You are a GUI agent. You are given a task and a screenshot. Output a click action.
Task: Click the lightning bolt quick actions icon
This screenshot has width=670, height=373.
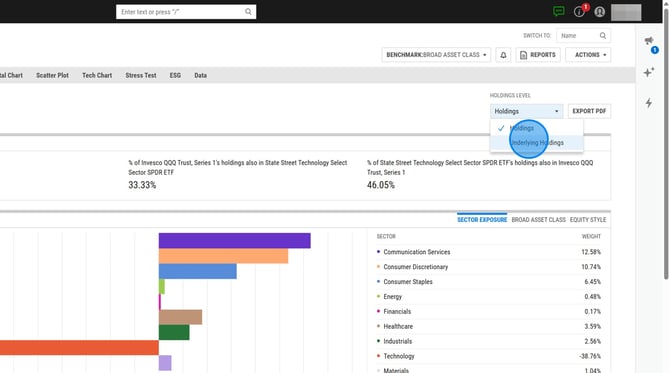(x=649, y=103)
